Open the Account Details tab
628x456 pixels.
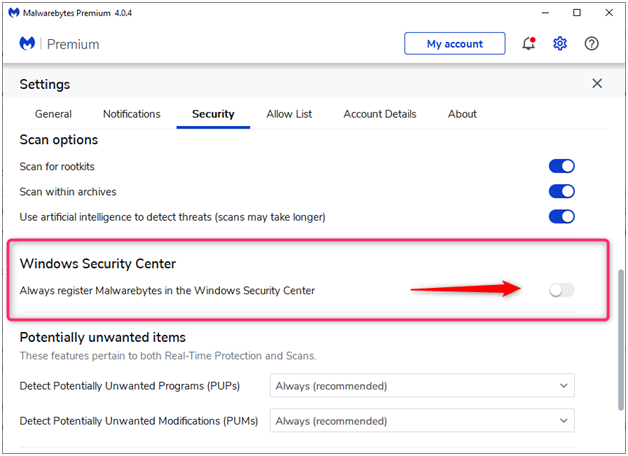[x=380, y=114]
